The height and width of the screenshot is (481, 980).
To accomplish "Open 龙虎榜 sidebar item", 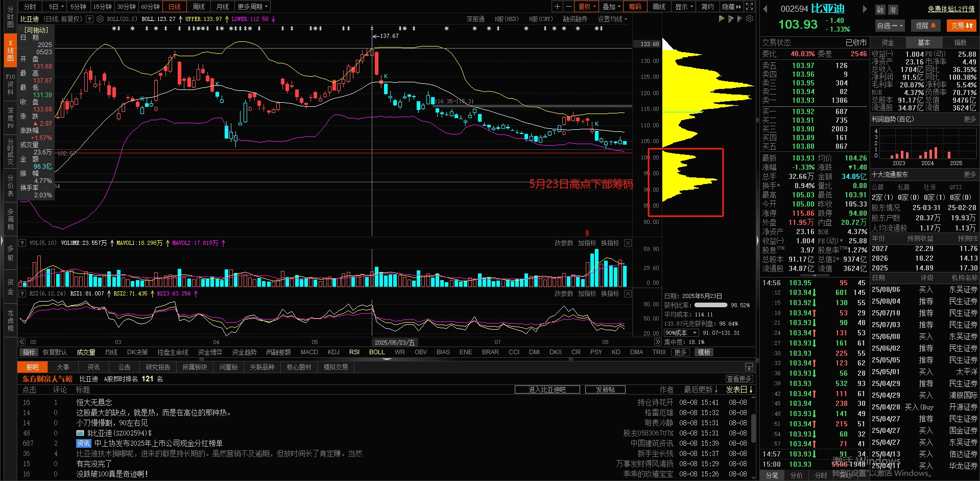I will [x=10, y=320].
